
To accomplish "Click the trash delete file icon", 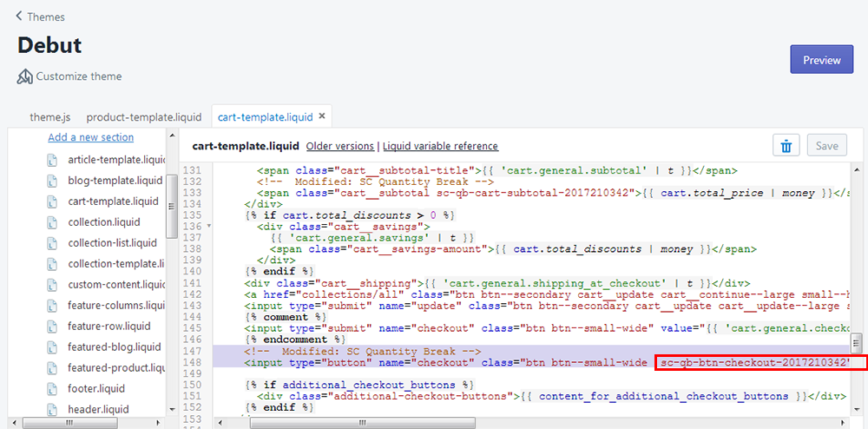I will pyautogui.click(x=786, y=146).
